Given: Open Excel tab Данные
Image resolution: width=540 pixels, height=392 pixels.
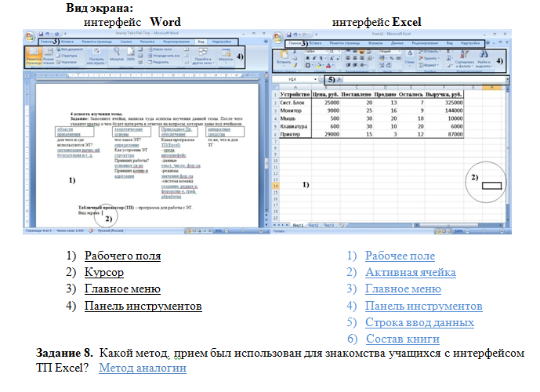Looking at the screenshot, I should (397, 43).
